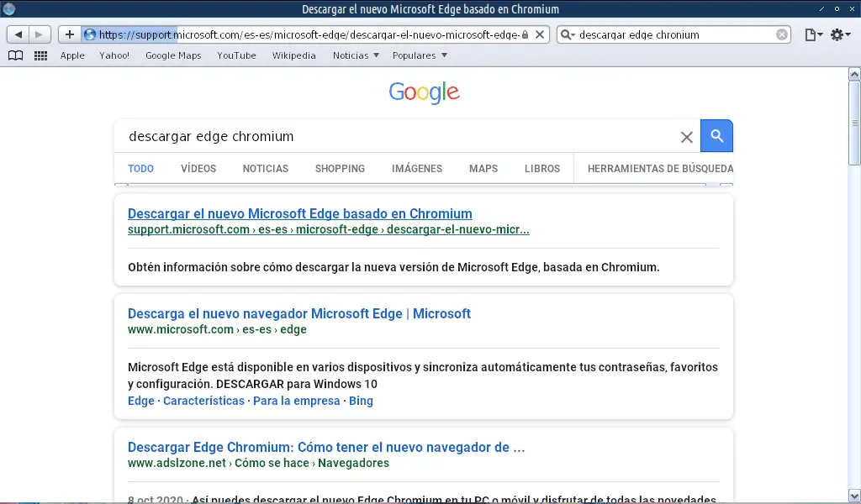Open the YouTube bookmark
The image size is (861, 504).
point(236,55)
